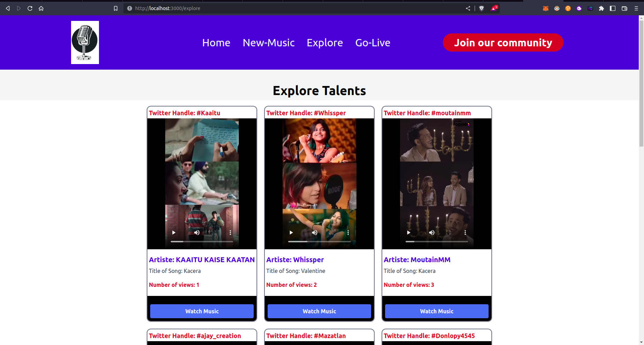The height and width of the screenshot is (345, 644).
Task: Open Brave Rewards with the triangle icon
Action: coord(493,8)
